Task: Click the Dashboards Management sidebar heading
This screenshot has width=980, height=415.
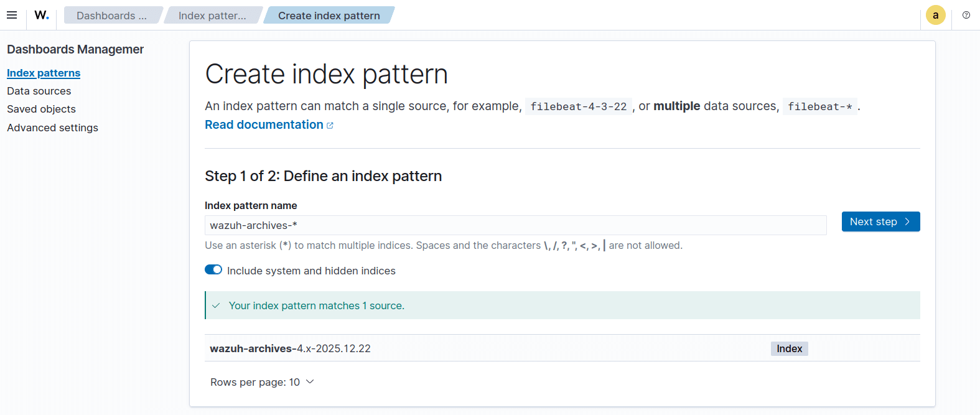Action: (x=75, y=49)
